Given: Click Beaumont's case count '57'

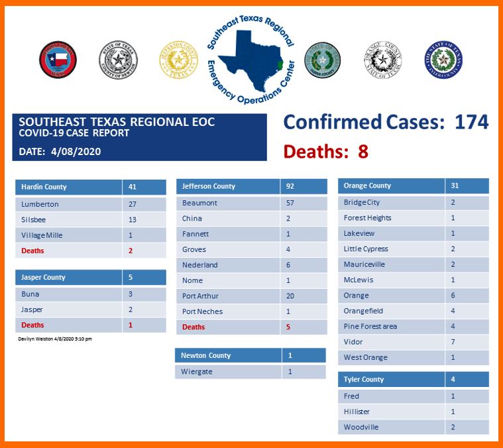Looking at the screenshot, I should pyautogui.click(x=290, y=203).
